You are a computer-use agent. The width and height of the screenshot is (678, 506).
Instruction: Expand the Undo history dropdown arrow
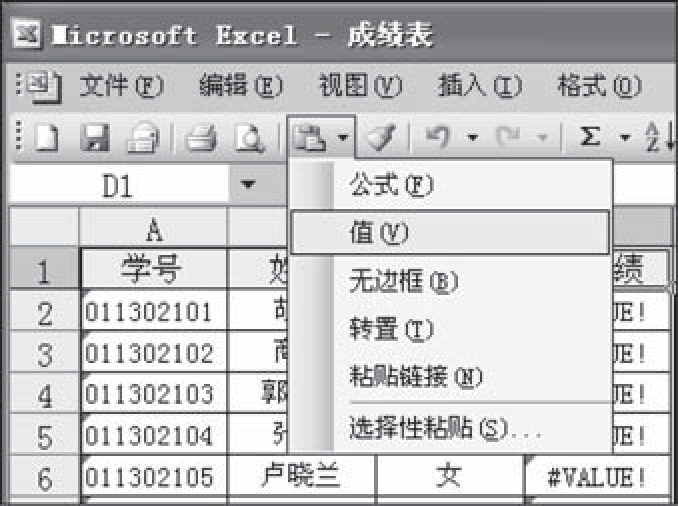473,138
